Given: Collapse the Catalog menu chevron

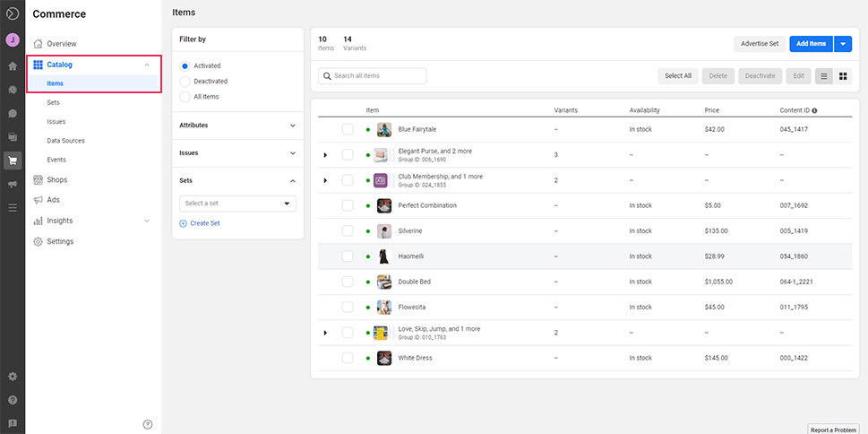Looking at the screenshot, I should click(147, 65).
